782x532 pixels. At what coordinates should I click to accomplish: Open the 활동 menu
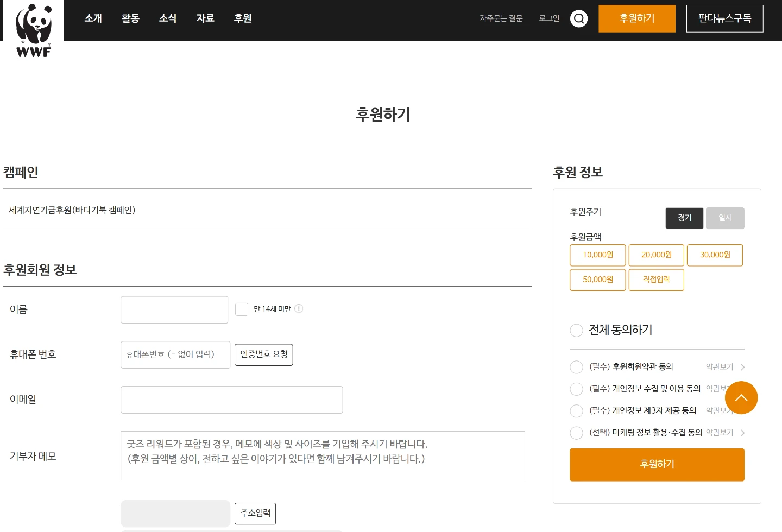[x=130, y=18]
